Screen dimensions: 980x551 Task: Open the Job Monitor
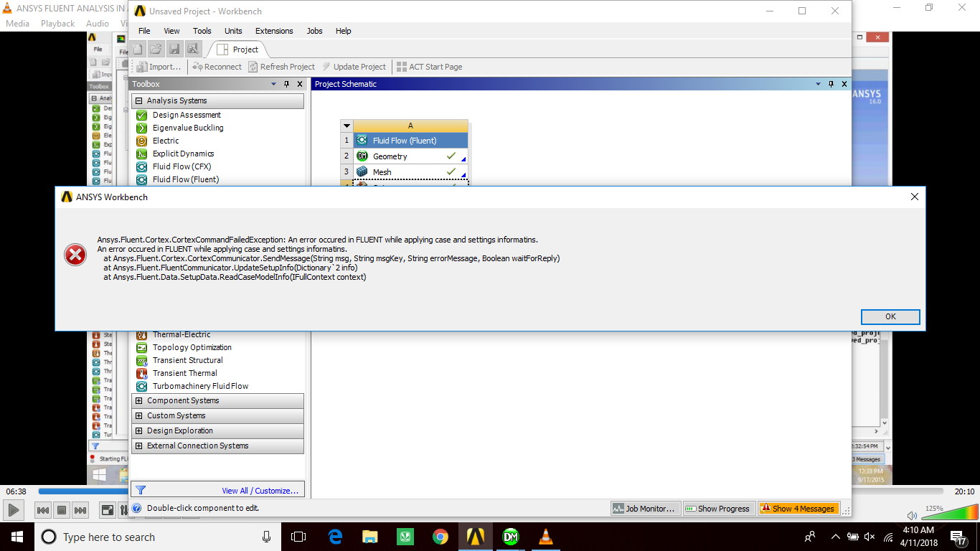644,509
